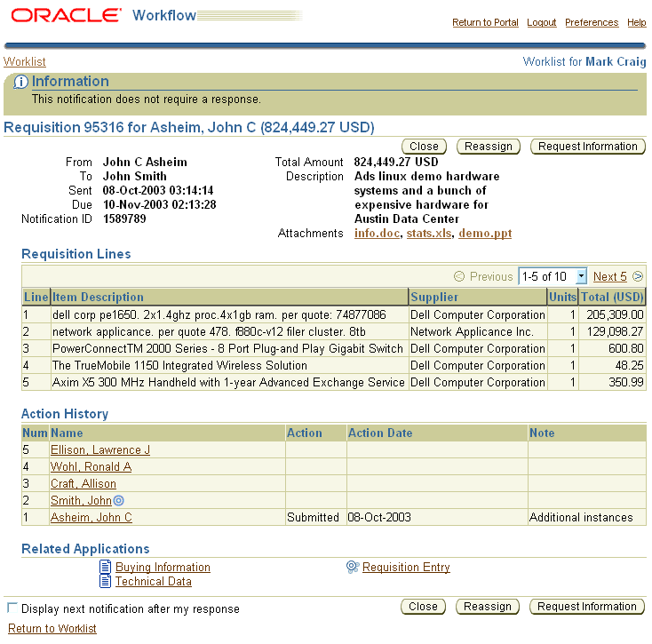The height and width of the screenshot is (644, 652).
Task: Click the Previous arrow icon in Requisition Lines
Action: (458, 276)
